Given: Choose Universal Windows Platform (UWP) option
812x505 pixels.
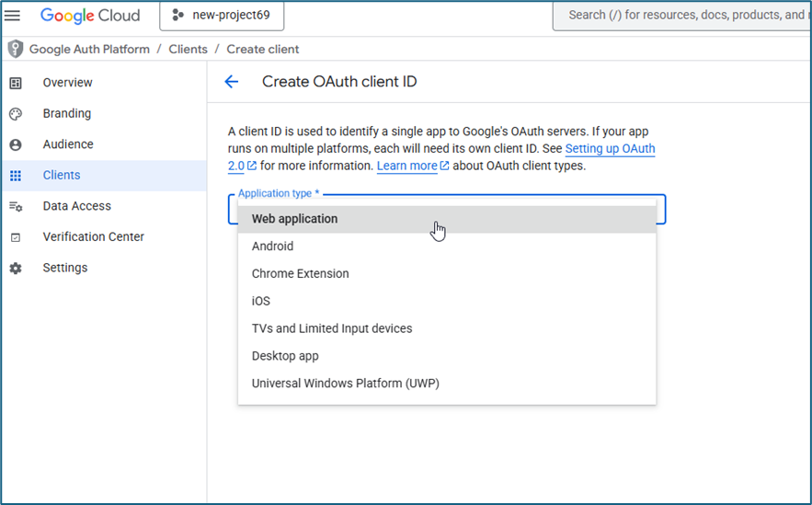Looking at the screenshot, I should point(346,384).
